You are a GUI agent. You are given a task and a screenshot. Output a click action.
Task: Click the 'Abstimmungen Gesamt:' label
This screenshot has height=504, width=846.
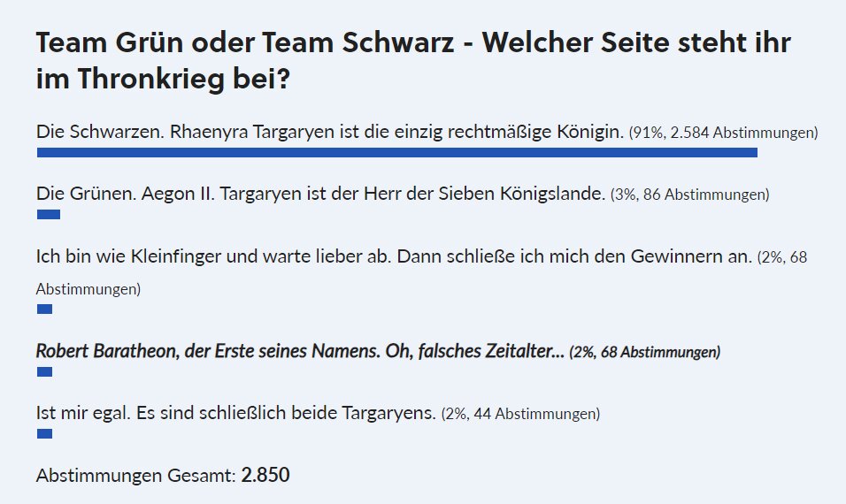[136, 476]
